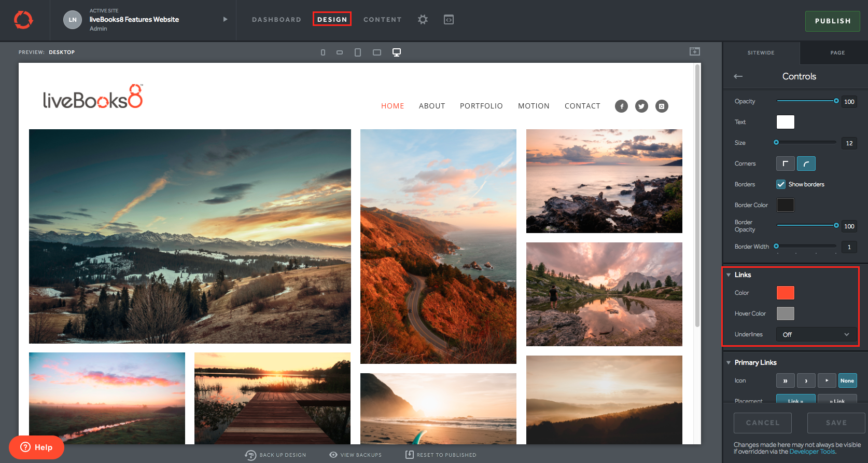Open the Content menu tab

(x=382, y=20)
